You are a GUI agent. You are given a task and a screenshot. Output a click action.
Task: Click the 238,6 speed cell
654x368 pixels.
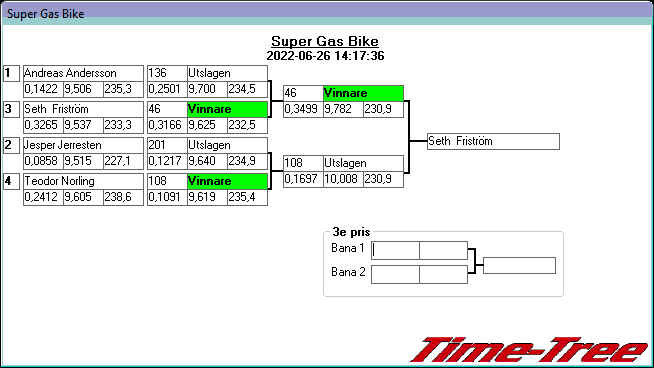[123, 197]
